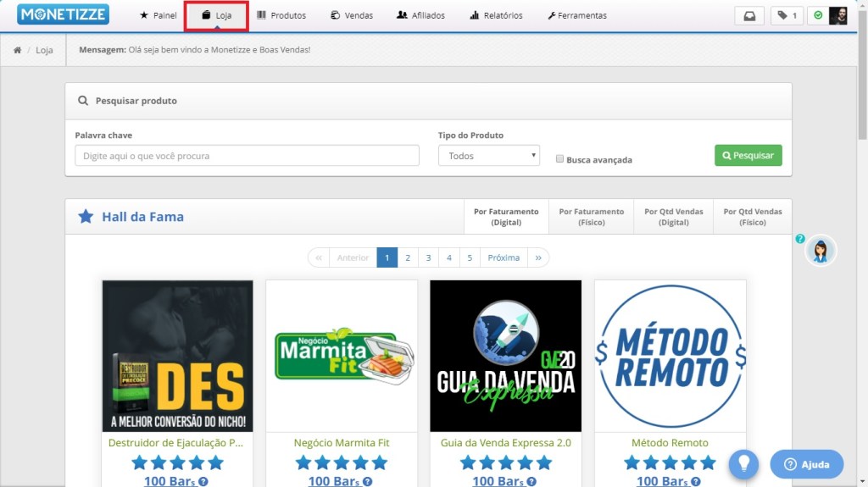The height and width of the screenshot is (487, 868).
Task: Click the Monetizze logo
Action: 63,15
